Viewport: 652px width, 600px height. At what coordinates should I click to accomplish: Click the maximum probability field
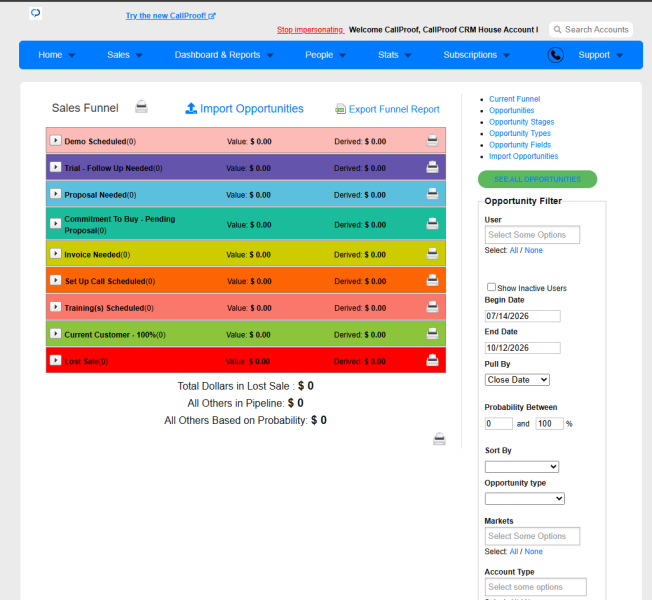click(549, 423)
